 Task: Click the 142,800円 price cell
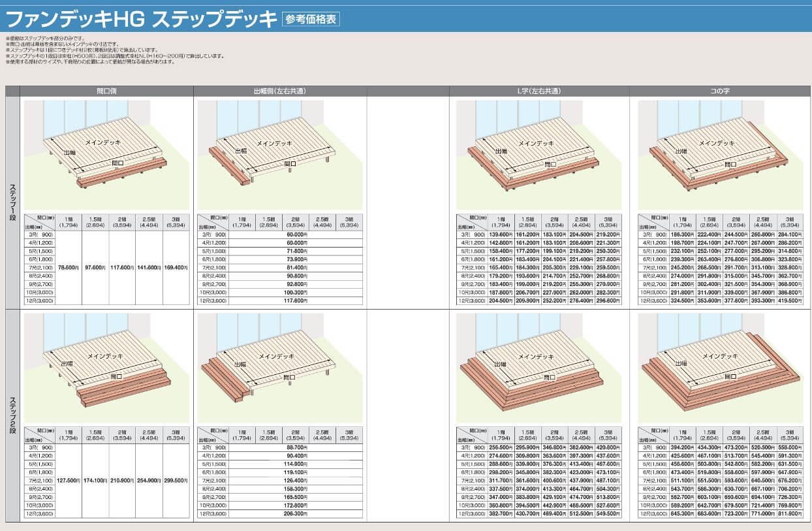501,242
